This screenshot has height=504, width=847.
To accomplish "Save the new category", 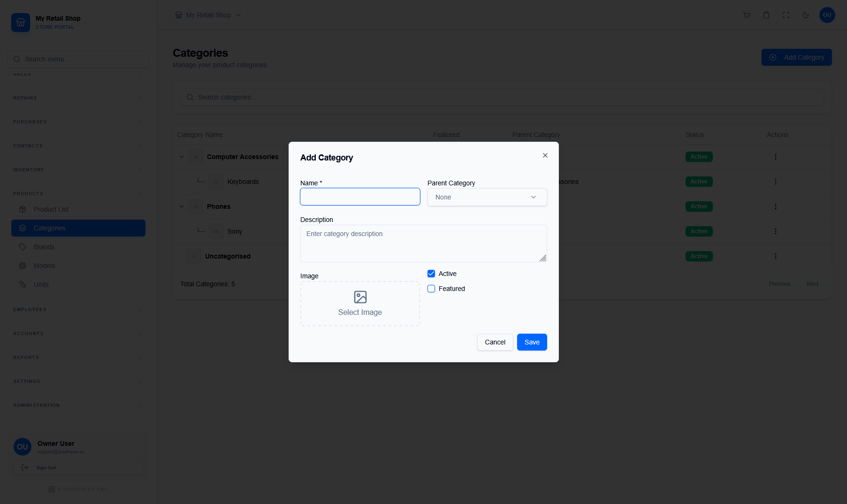I will tap(532, 342).
